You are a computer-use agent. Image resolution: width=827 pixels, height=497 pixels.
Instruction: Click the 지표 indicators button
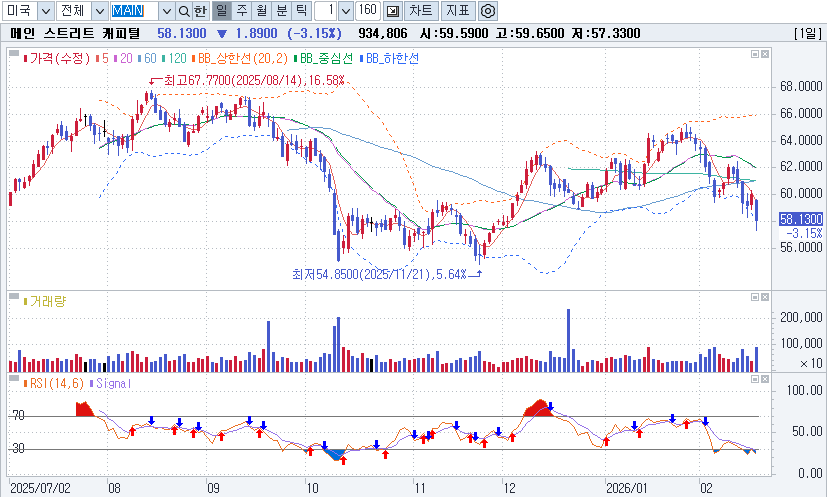tap(458, 11)
